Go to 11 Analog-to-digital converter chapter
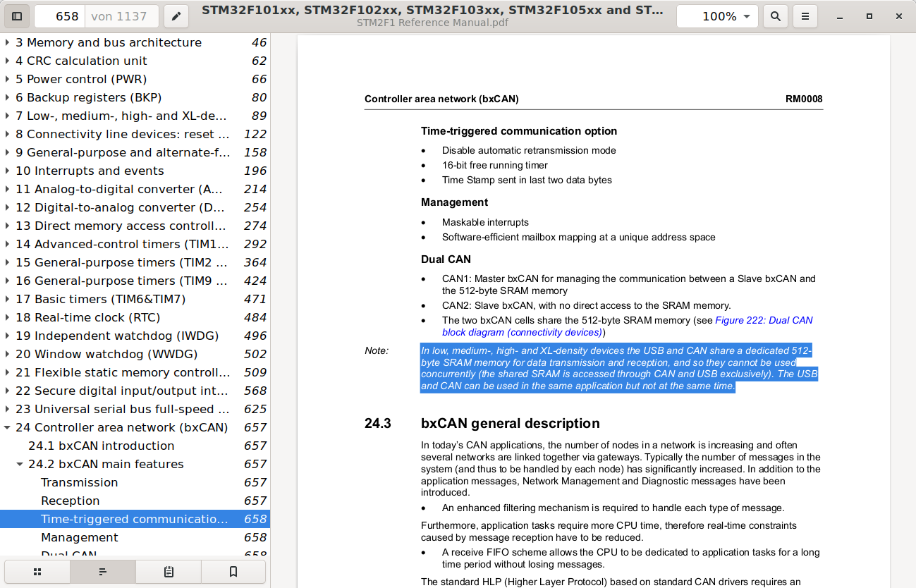 pyautogui.click(x=135, y=189)
